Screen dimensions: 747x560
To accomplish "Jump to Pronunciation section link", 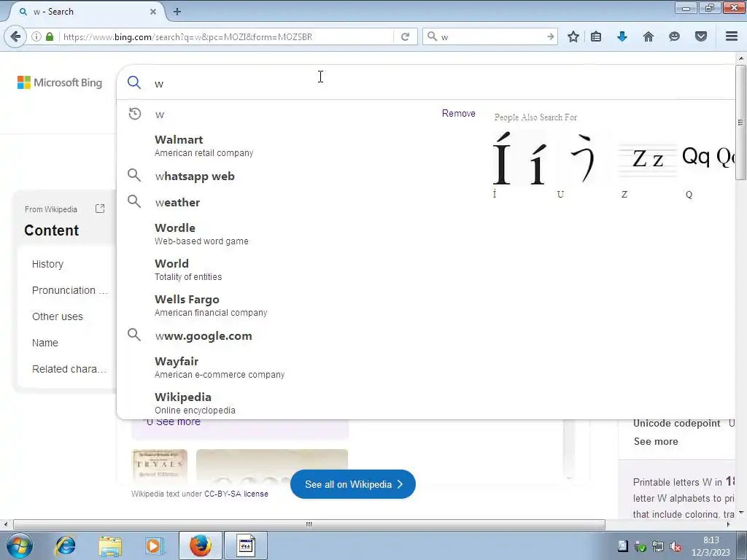I will [69, 290].
